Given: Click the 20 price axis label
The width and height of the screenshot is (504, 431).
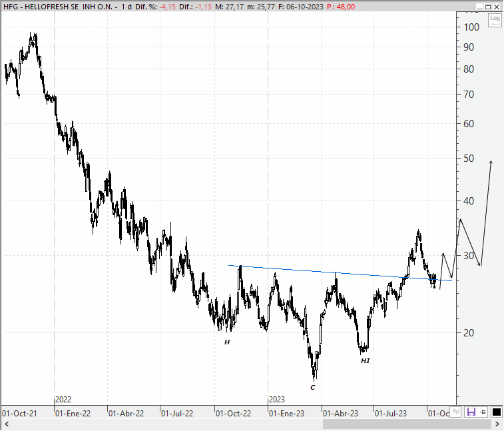Looking at the screenshot, I should pos(469,333).
